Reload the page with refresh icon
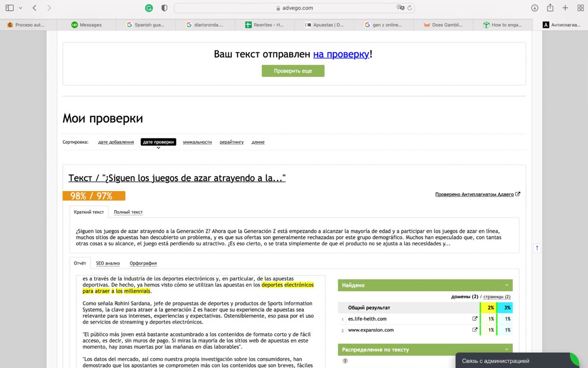The image size is (588, 368). tap(410, 8)
